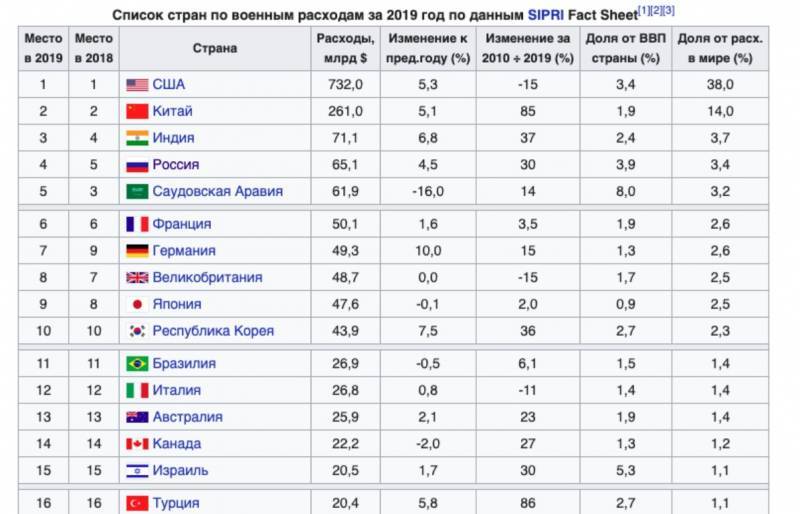Click the Canada flag icon

[x=137, y=443]
